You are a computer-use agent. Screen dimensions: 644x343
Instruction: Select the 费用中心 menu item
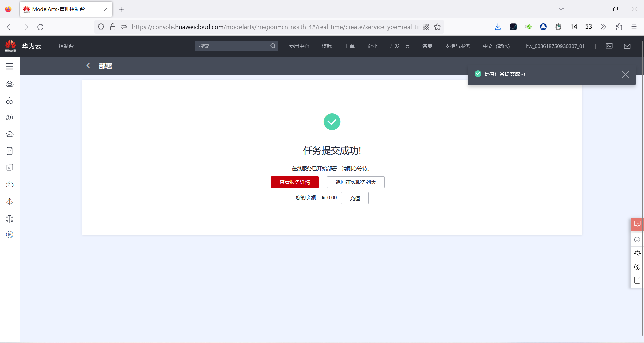tap(299, 46)
